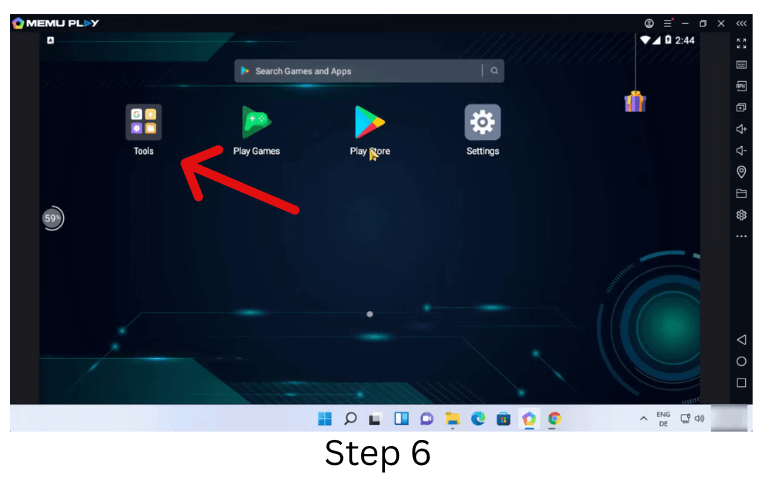Open File Explorer from taskbar
Image resolution: width=768 pixels, height=480 pixels.
coord(452,419)
